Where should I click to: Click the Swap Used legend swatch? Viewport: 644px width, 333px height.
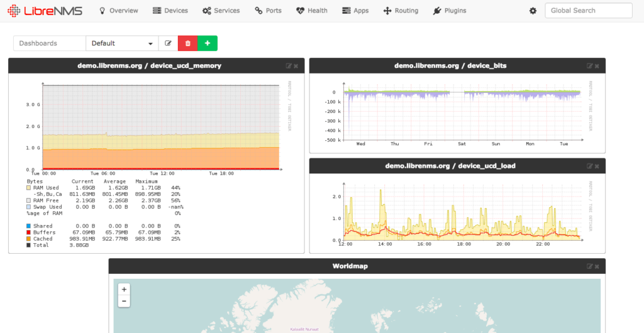pyautogui.click(x=29, y=207)
